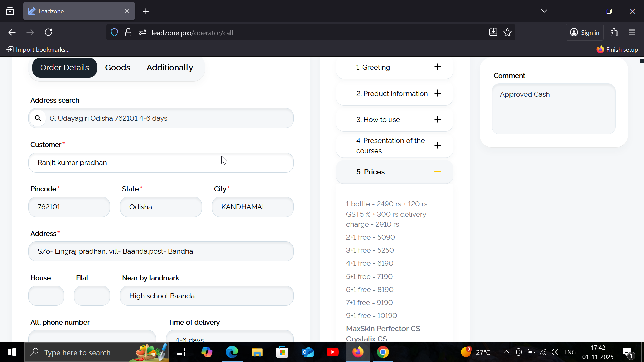Expand the 2. Product information section
644x362 pixels.
pos(438,93)
